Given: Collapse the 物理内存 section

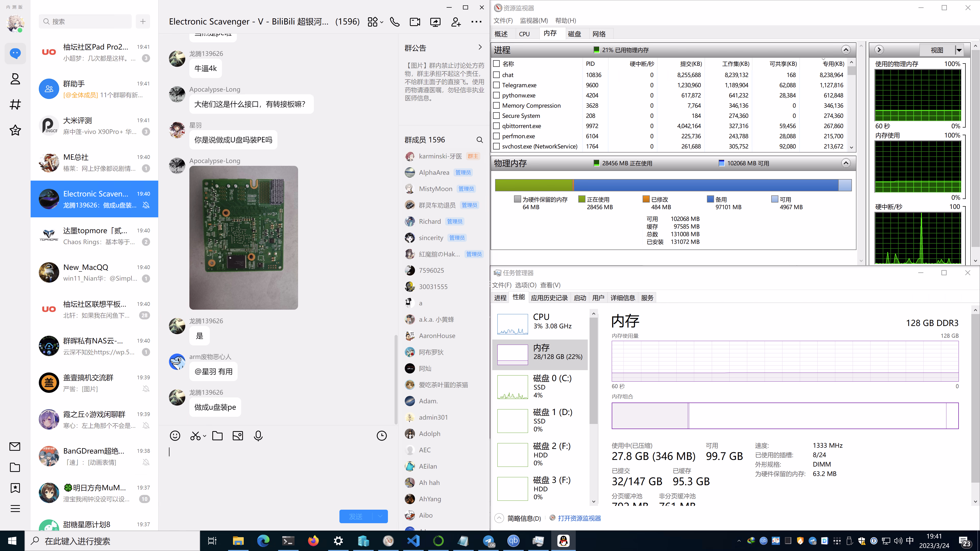Looking at the screenshot, I should (x=846, y=163).
